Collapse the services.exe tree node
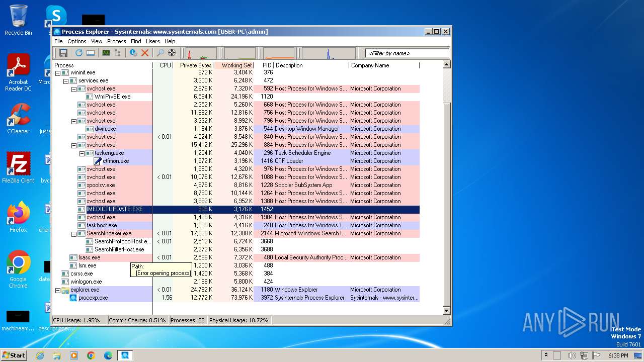This screenshot has width=644, height=362. [x=65, y=81]
